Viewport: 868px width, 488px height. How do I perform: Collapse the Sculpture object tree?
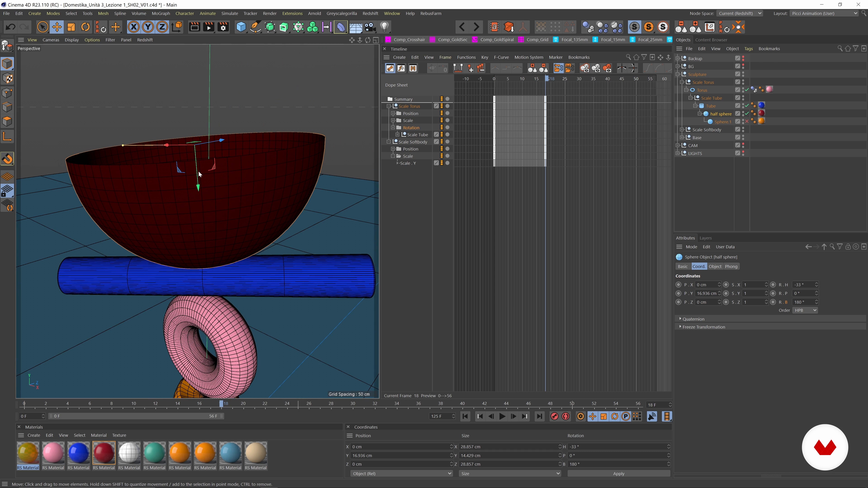[x=678, y=74]
